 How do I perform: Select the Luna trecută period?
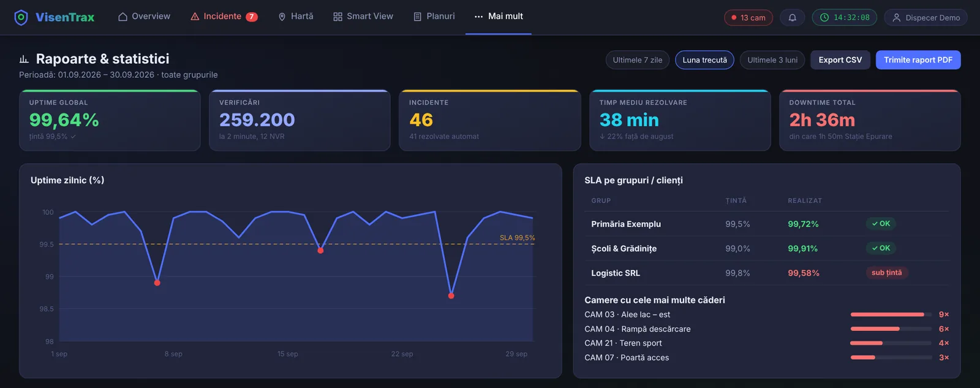[x=704, y=60]
